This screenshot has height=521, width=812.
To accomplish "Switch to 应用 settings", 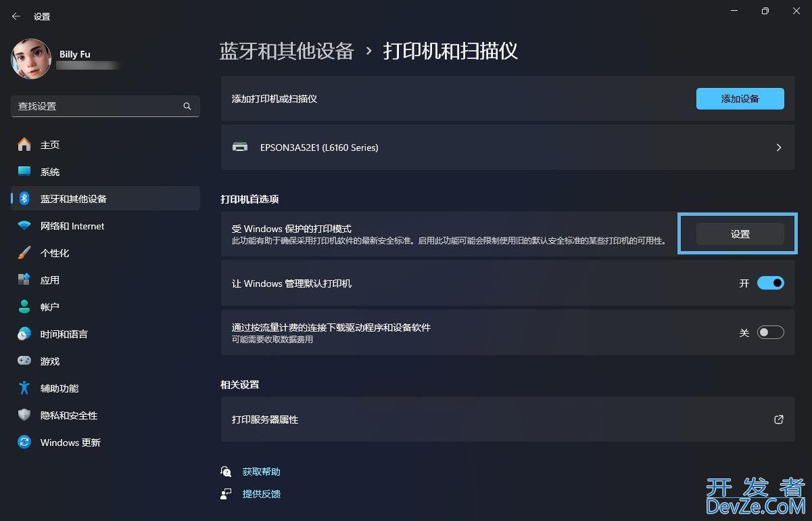I will [105, 280].
